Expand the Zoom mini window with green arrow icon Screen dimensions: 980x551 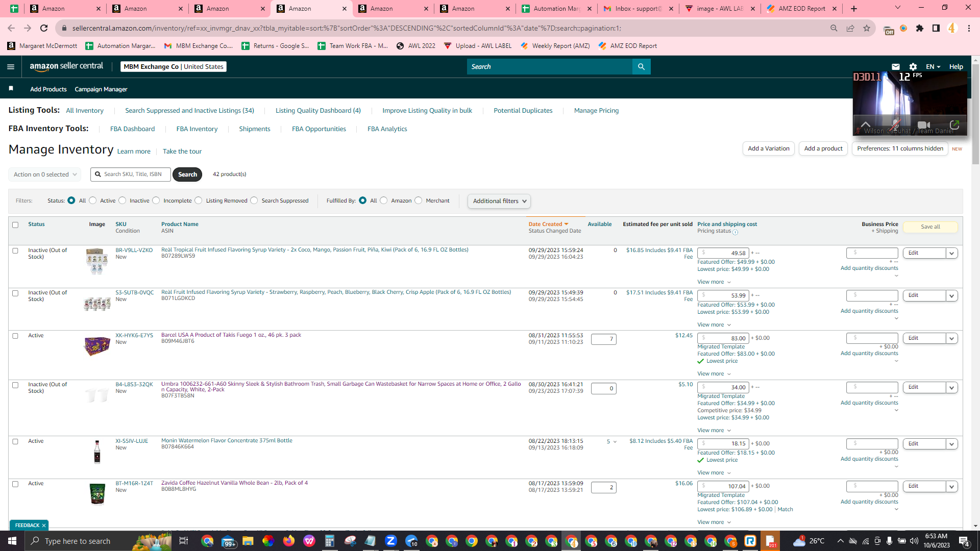point(954,124)
